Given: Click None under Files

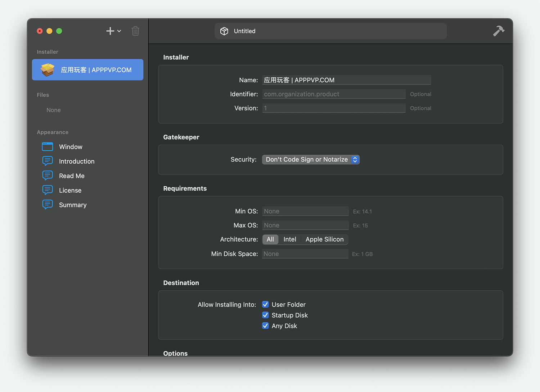Looking at the screenshot, I should [x=53, y=110].
